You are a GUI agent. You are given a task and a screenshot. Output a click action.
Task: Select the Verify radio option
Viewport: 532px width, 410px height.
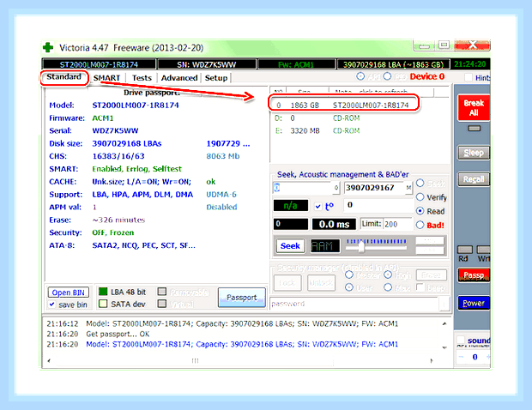pyautogui.click(x=420, y=197)
